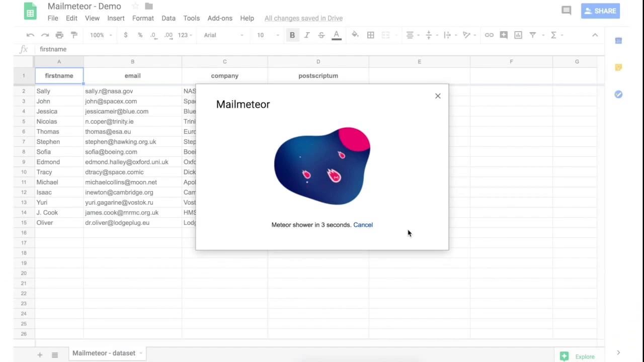Screen dimensions: 644x362
Task: Star the Mailmeteor - Demo document
Action: coord(135,6)
